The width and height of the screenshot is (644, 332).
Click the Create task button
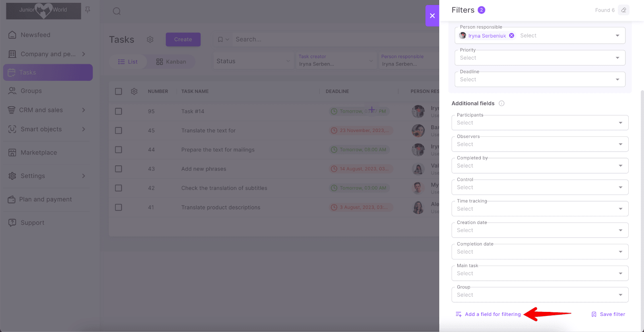coord(183,39)
